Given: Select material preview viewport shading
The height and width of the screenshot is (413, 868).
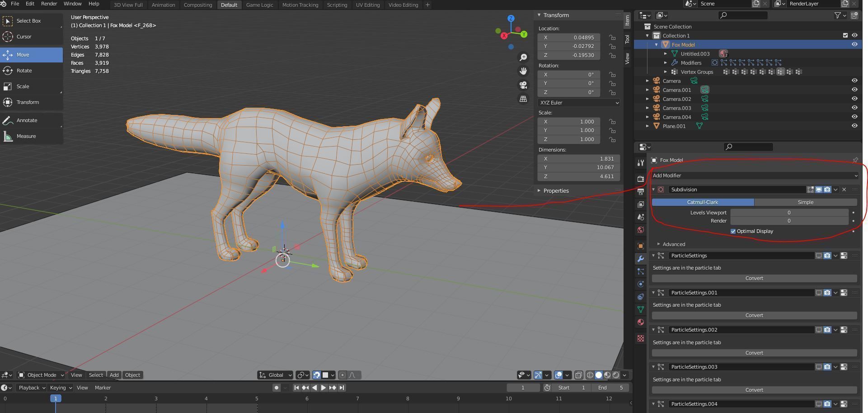Looking at the screenshot, I should [607, 375].
